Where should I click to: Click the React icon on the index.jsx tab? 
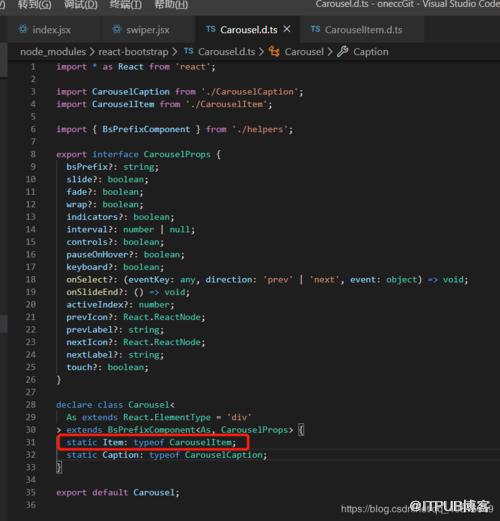point(23,29)
